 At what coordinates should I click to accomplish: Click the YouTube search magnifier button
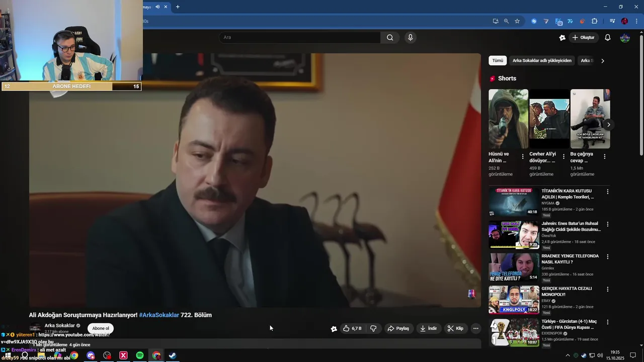pos(390,37)
